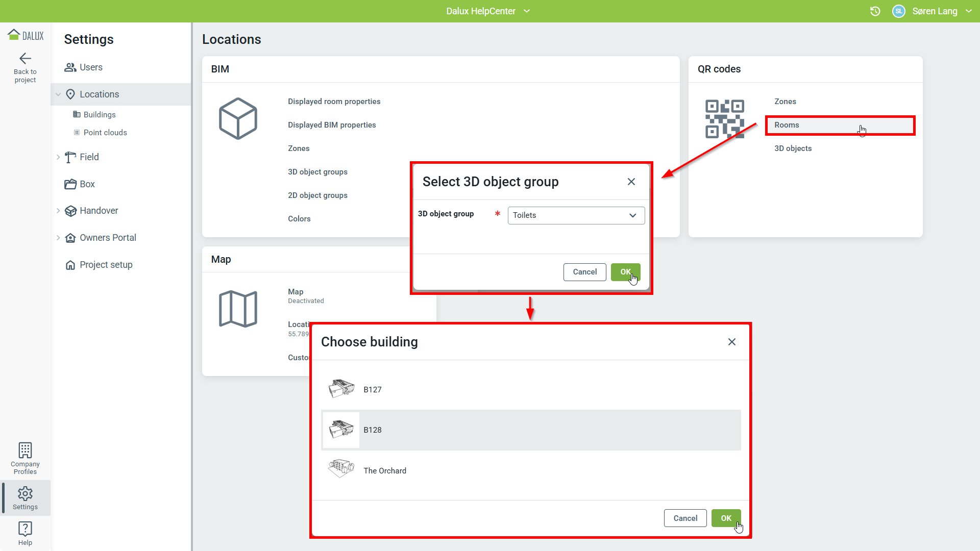
Task: Open Buildings under Locations
Action: point(100,115)
